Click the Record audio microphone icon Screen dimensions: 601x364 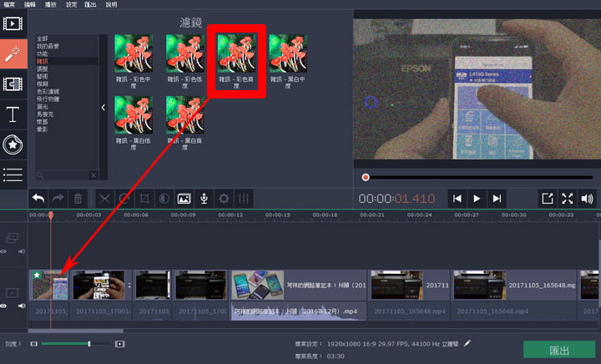point(204,199)
